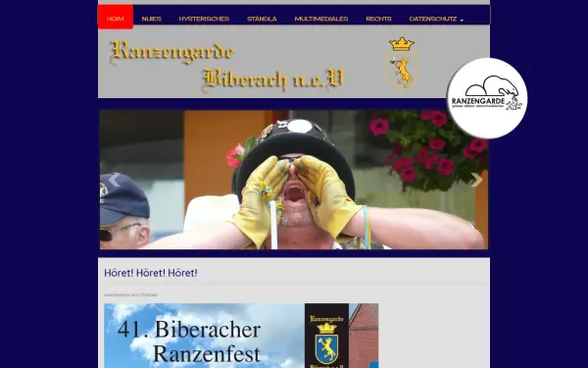
Task: Open the HOIM menu item
Action: pos(116,17)
